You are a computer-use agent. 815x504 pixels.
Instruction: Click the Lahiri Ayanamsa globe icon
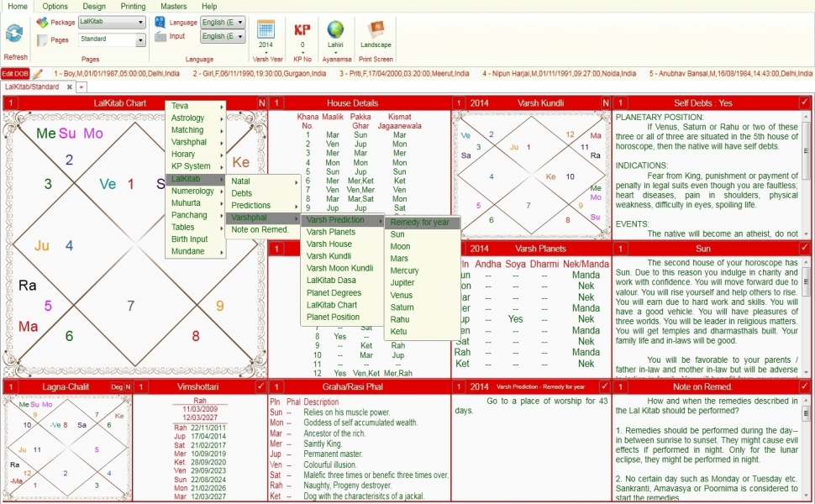pos(335,29)
